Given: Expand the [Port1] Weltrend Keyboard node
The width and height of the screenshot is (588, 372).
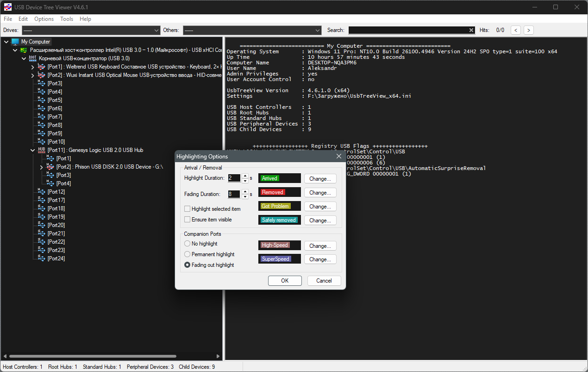Looking at the screenshot, I should (33, 67).
